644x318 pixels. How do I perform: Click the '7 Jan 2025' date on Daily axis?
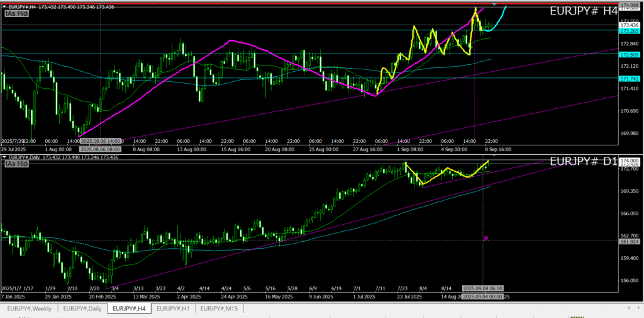pyautogui.click(x=14, y=297)
